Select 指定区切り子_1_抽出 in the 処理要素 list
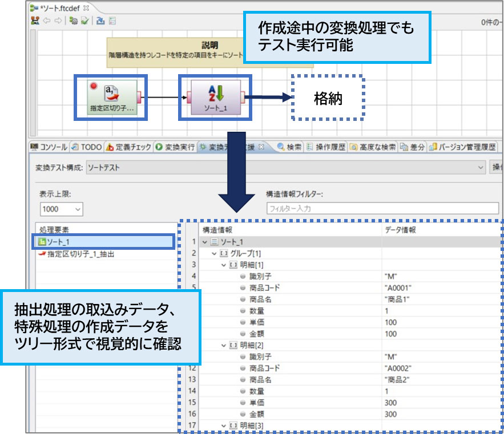504x434 pixels. (x=80, y=254)
